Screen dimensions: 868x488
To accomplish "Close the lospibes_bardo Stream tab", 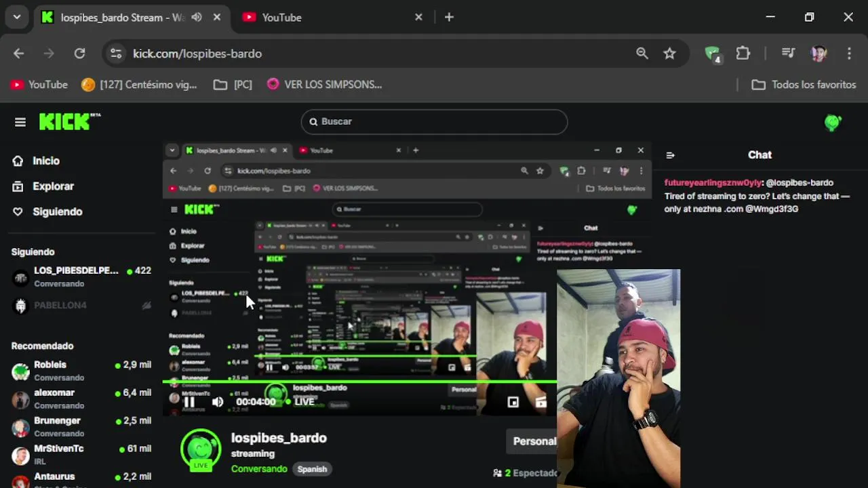I will (217, 18).
